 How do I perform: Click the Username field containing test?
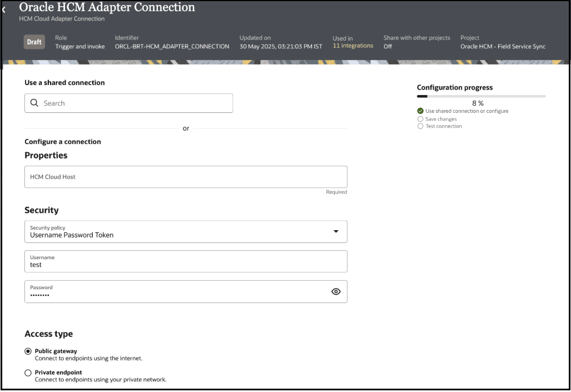point(186,261)
